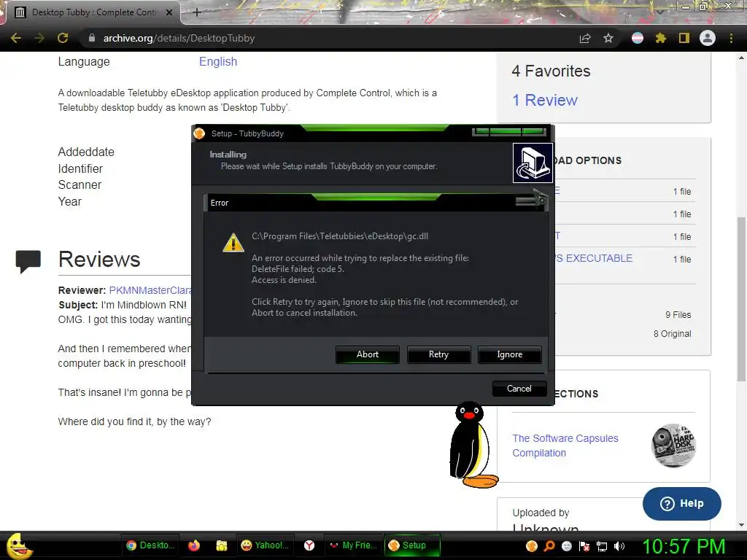The image size is (747, 560).
Task: Ignore the gc.dll error
Action: [x=509, y=355]
